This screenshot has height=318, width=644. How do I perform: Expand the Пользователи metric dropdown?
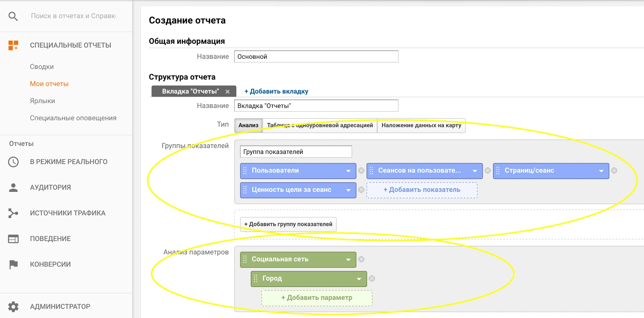348,171
